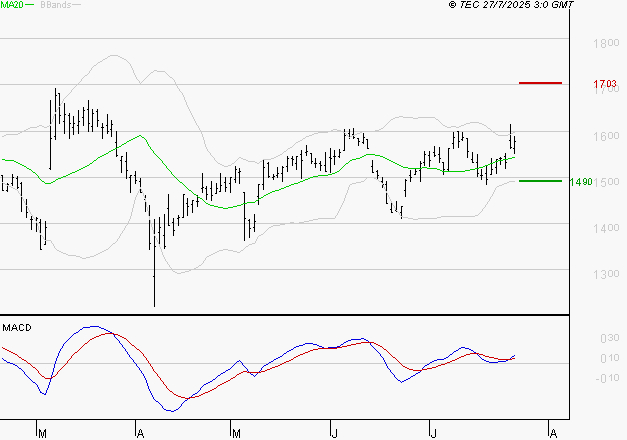
Task: Click the red resistance line marker
Action: point(540,83)
